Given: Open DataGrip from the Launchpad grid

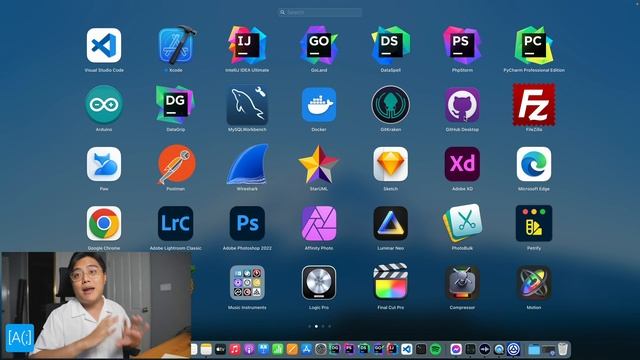Looking at the screenshot, I should [x=176, y=104].
